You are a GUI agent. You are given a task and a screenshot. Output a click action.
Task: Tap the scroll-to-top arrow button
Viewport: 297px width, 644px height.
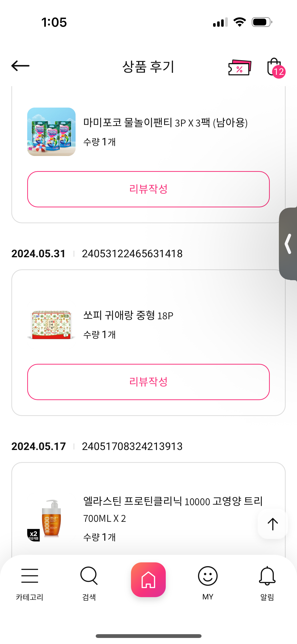[272, 524]
